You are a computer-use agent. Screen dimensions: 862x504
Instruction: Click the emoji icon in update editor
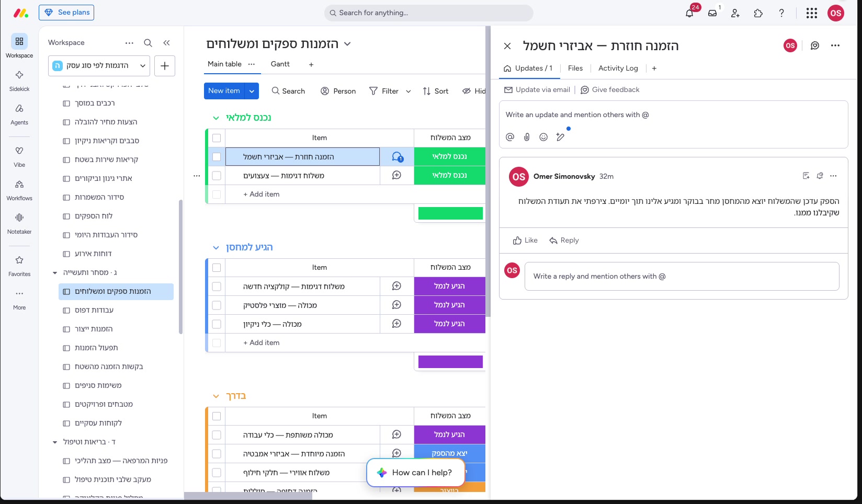tap(543, 137)
